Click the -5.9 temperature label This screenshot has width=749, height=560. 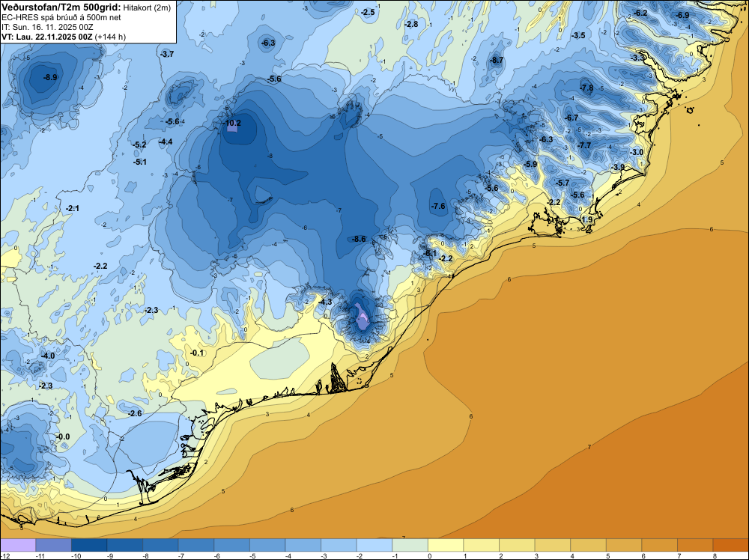530,164
